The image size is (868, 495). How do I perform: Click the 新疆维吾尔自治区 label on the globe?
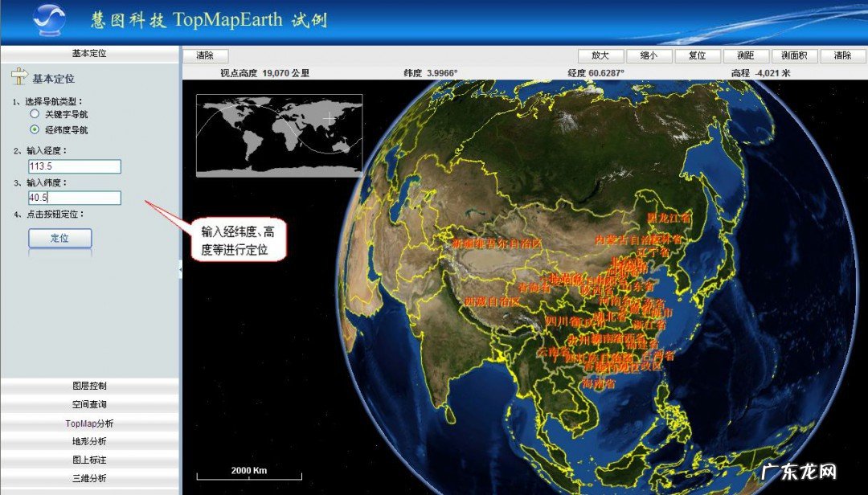[497, 243]
